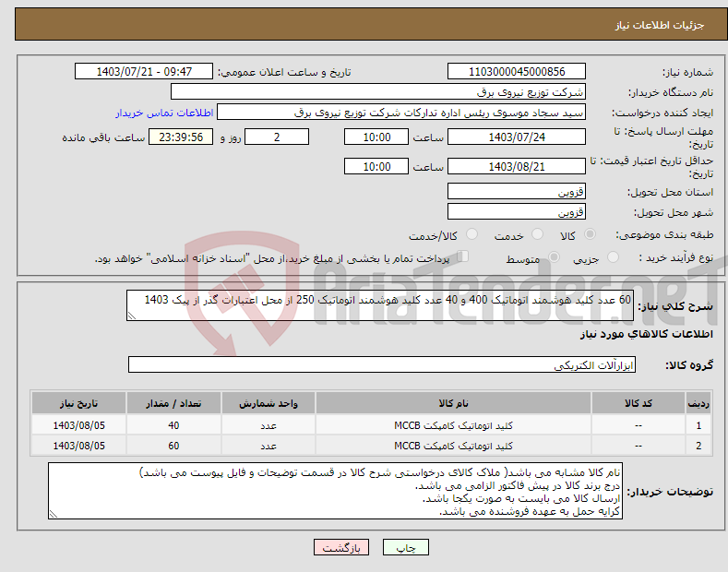The image size is (728, 572).
Task: Click the ایجاد کننده درخواست field
Action: click(x=401, y=112)
